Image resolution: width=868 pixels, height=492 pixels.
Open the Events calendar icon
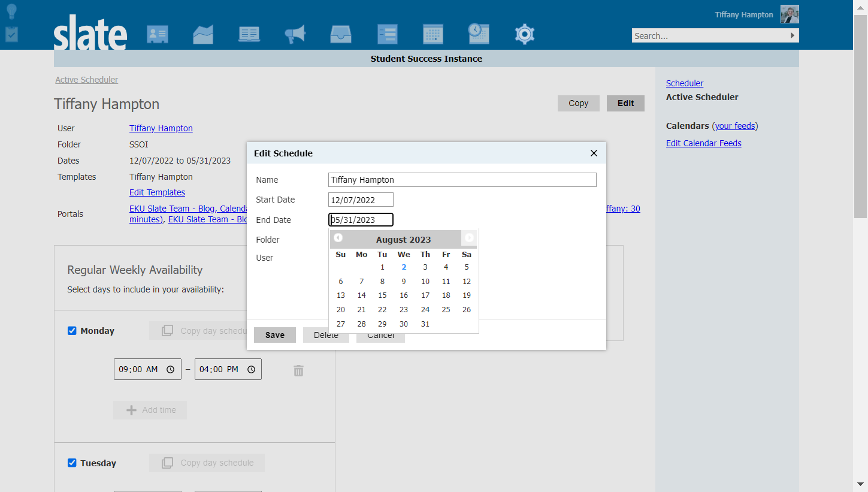pyautogui.click(x=433, y=34)
